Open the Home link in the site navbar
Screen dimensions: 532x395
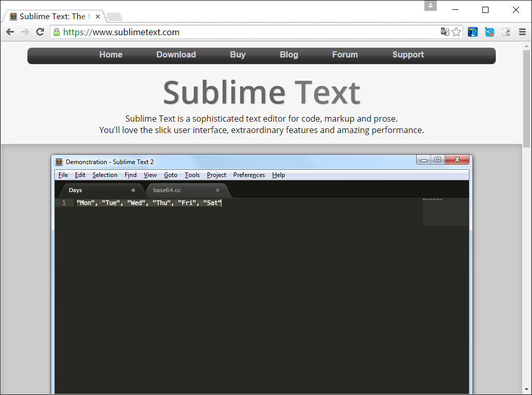(111, 55)
